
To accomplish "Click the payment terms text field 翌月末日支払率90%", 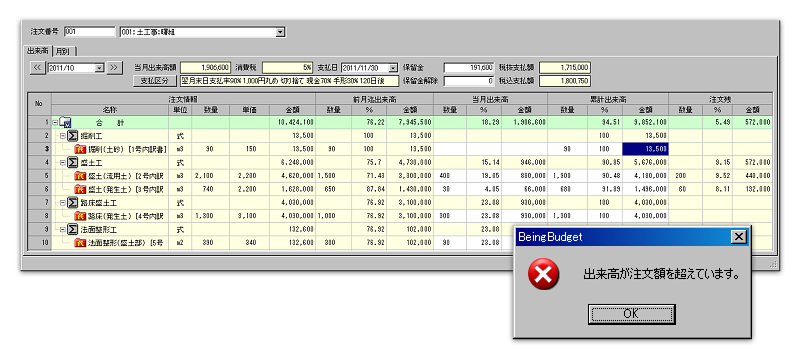I will click(289, 81).
